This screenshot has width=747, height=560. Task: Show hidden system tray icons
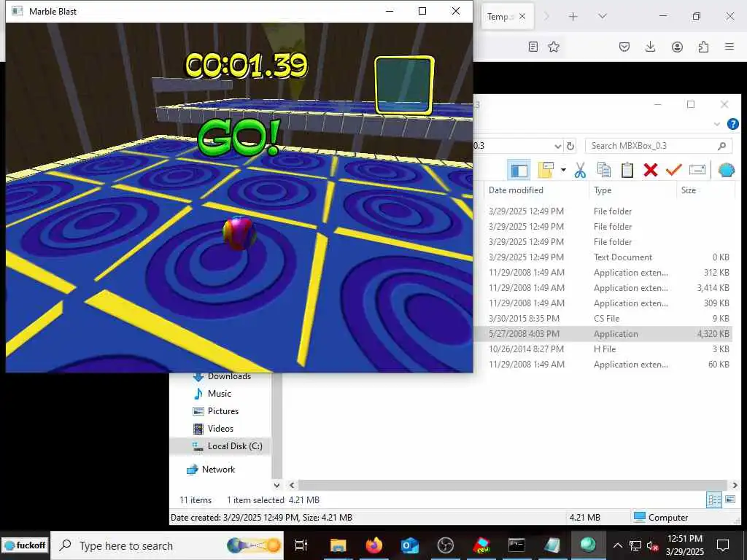pyautogui.click(x=617, y=545)
